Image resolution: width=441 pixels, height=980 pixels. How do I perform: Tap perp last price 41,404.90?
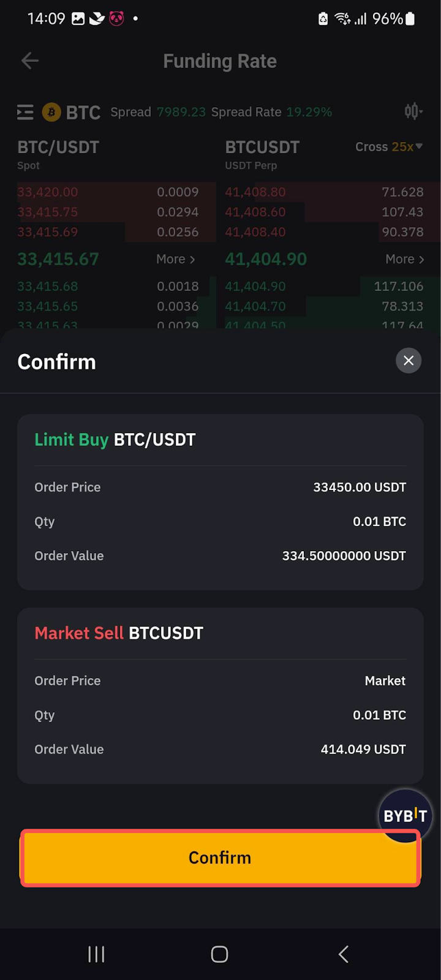pyautogui.click(x=266, y=259)
